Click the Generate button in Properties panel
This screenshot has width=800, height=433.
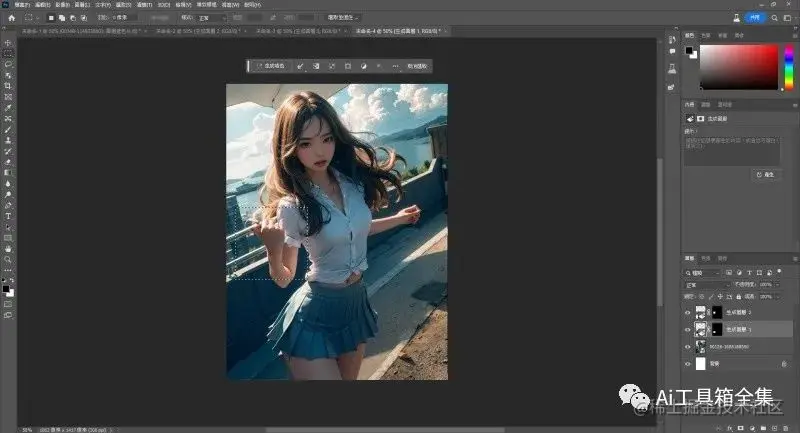[x=764, y=174]
